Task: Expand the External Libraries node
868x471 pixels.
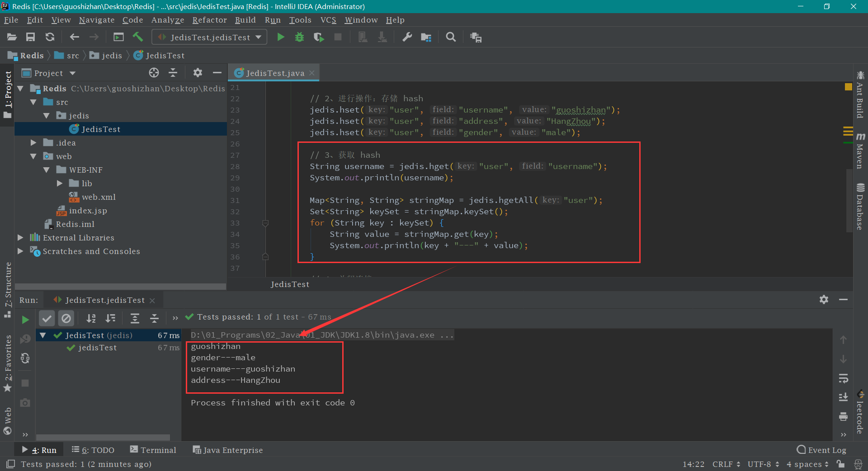Action: (20, 238)
